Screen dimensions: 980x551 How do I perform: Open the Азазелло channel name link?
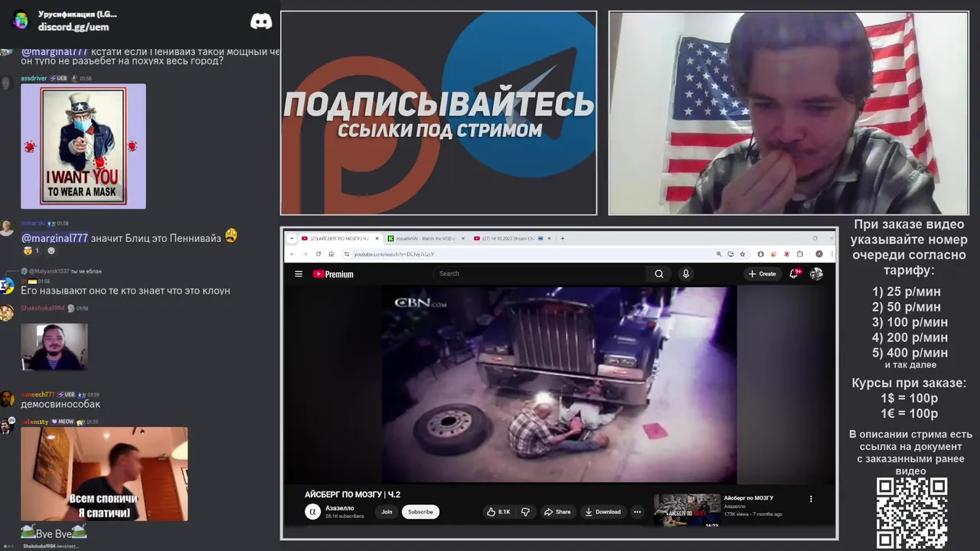339,508
